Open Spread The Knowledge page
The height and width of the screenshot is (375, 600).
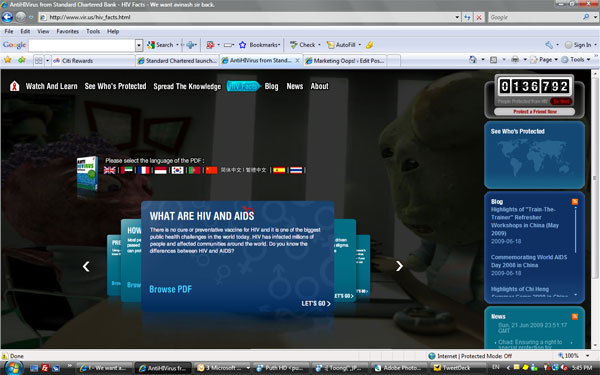(x=187, y=86)
